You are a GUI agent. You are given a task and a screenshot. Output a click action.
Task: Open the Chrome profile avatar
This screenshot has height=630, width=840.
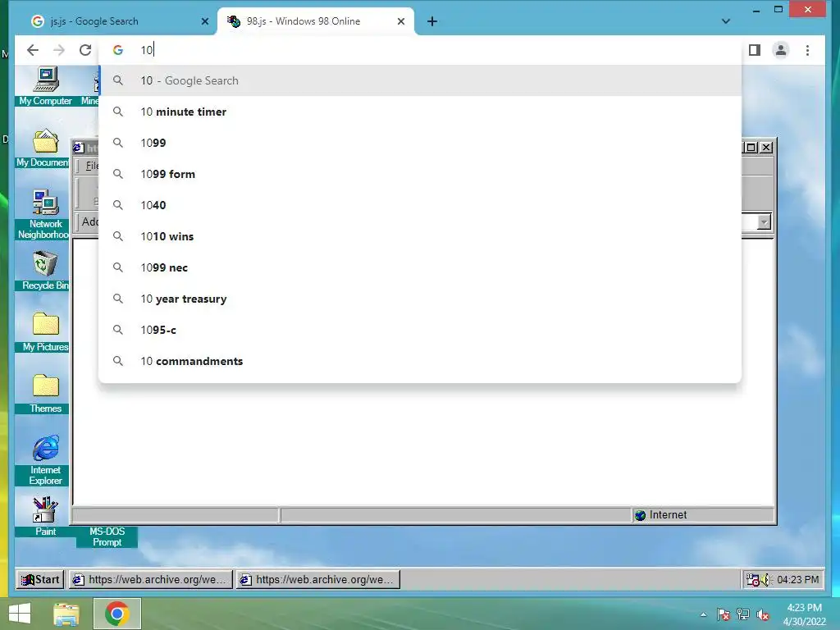coord(781,50)
